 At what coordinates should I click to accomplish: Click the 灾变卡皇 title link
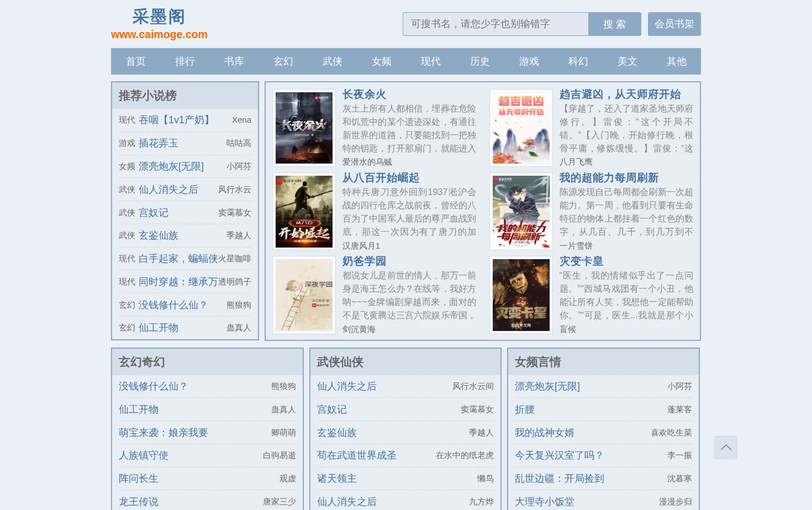582,261
